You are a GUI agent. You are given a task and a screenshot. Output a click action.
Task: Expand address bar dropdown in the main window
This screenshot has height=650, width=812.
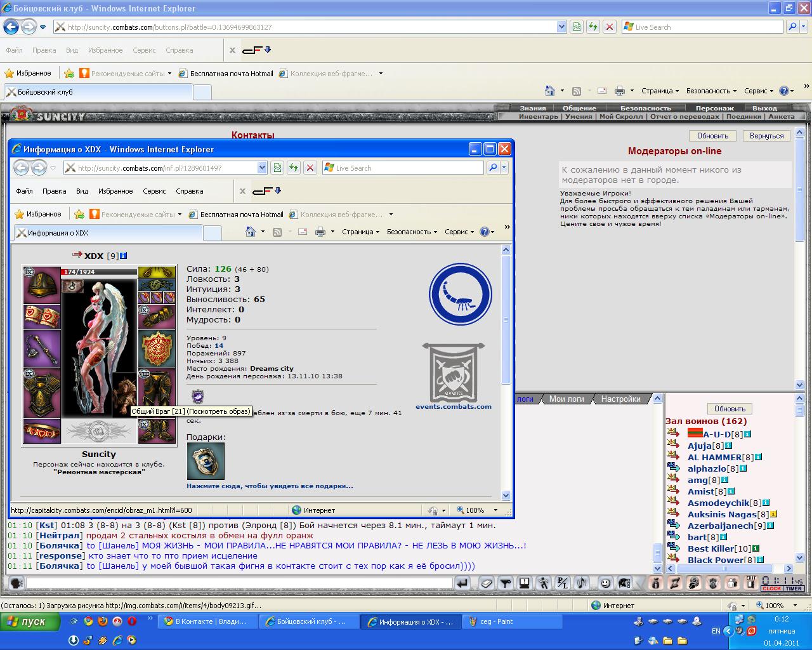[561, 27]
